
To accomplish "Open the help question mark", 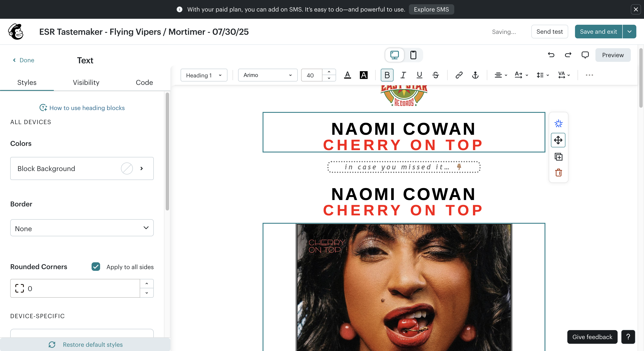I will (628, 337).
